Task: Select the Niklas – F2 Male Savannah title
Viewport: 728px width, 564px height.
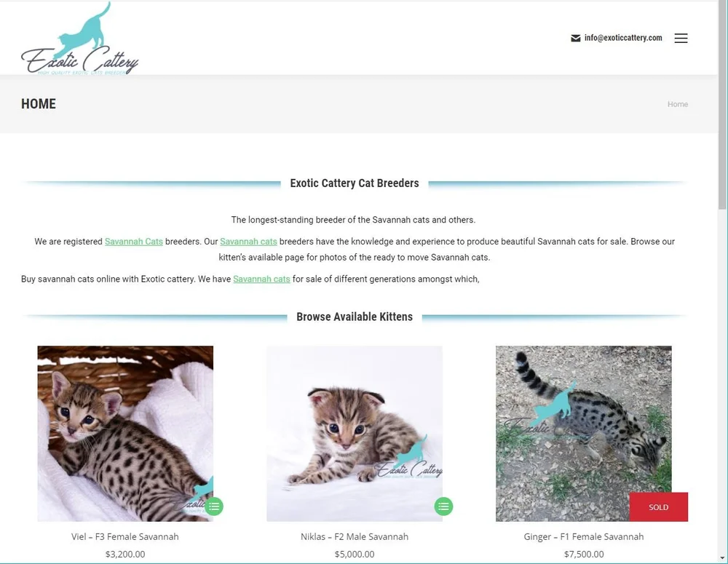Action: (x=355, y=536)
